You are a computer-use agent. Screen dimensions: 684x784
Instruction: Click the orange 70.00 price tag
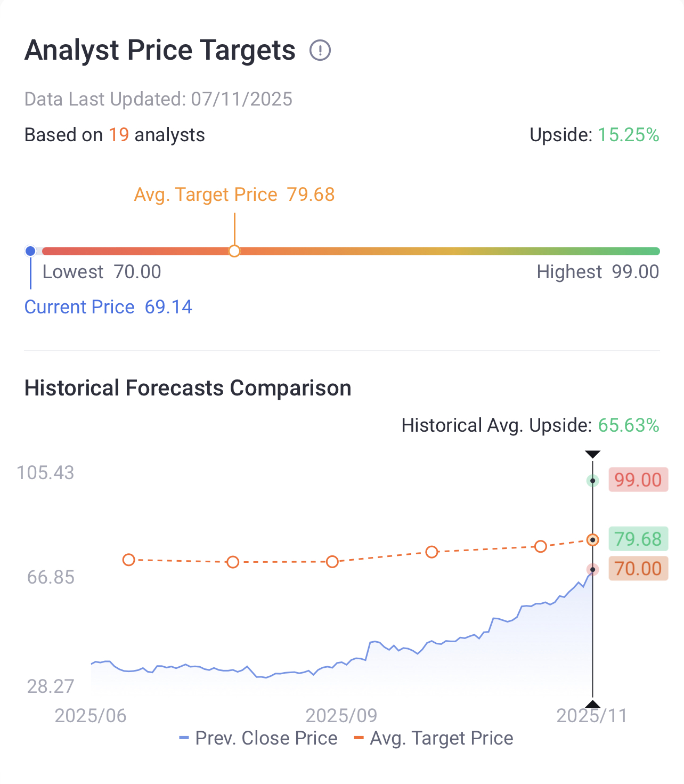pos(638,569)
